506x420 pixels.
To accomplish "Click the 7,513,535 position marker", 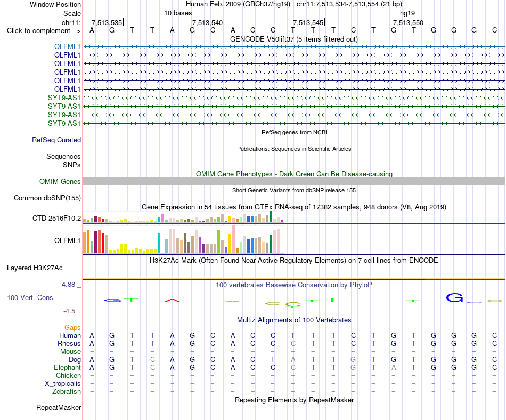I will click(x=107, y=22).
